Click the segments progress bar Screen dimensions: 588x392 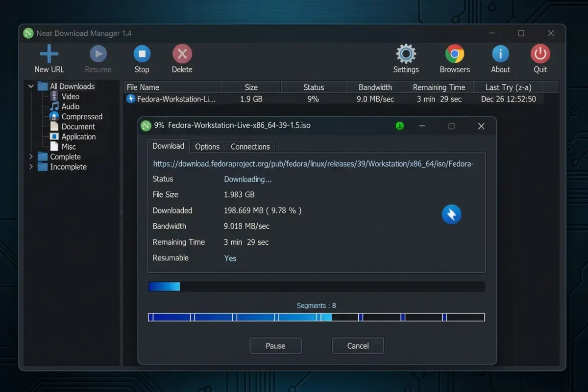[x=317, y=317]
